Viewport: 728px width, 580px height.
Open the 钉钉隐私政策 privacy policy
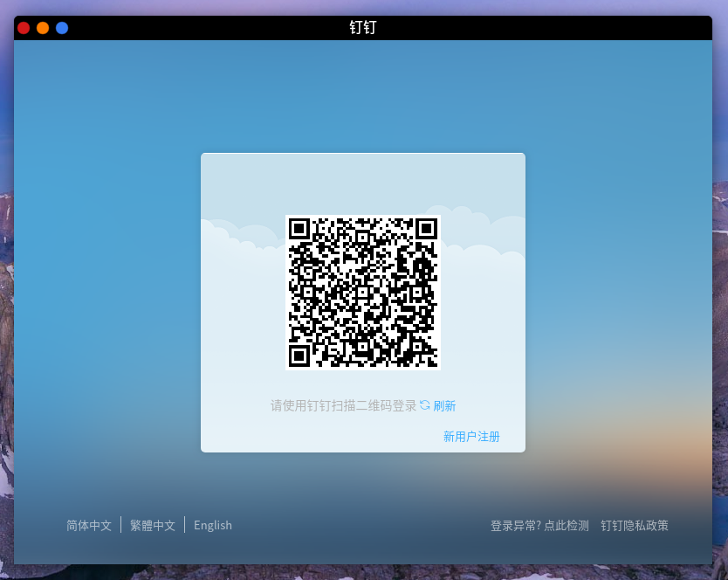pyautogui.click(x=635, y=526)
